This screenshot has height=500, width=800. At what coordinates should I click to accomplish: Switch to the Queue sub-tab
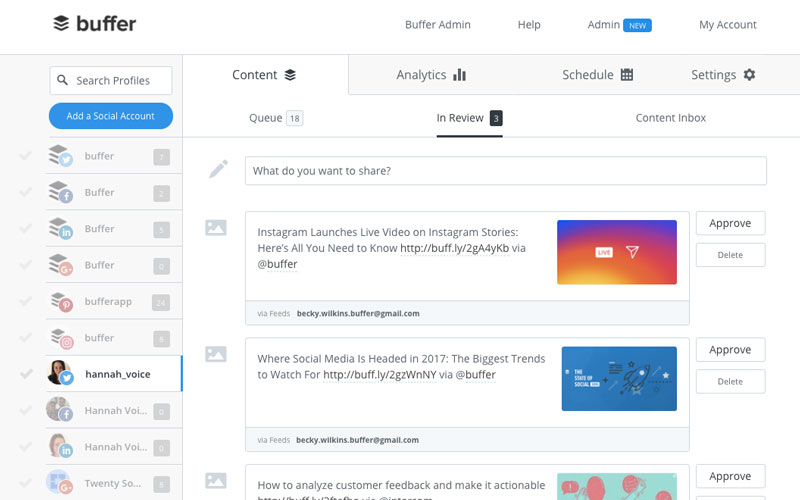point(275,118)
